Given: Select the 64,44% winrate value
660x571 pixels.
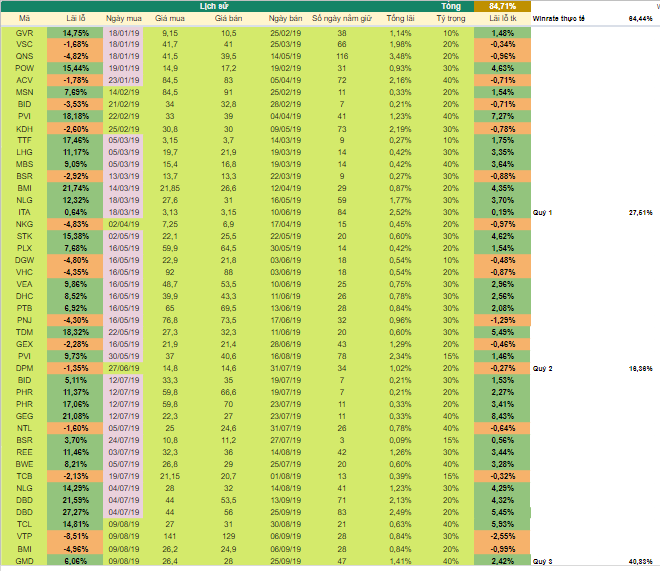Looking at the screenshot, I should (x=640, y=19).
